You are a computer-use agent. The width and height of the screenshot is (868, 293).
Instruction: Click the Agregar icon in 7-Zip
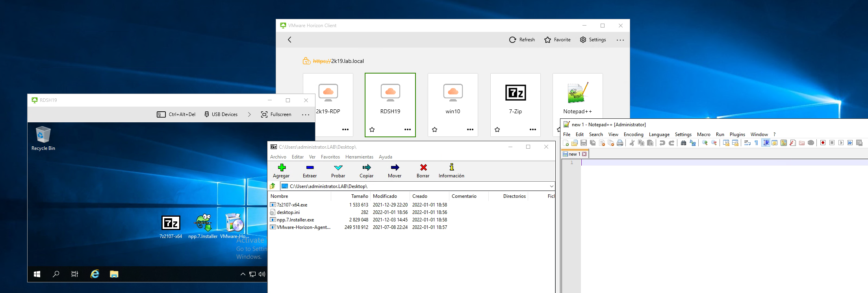(281, 171)
